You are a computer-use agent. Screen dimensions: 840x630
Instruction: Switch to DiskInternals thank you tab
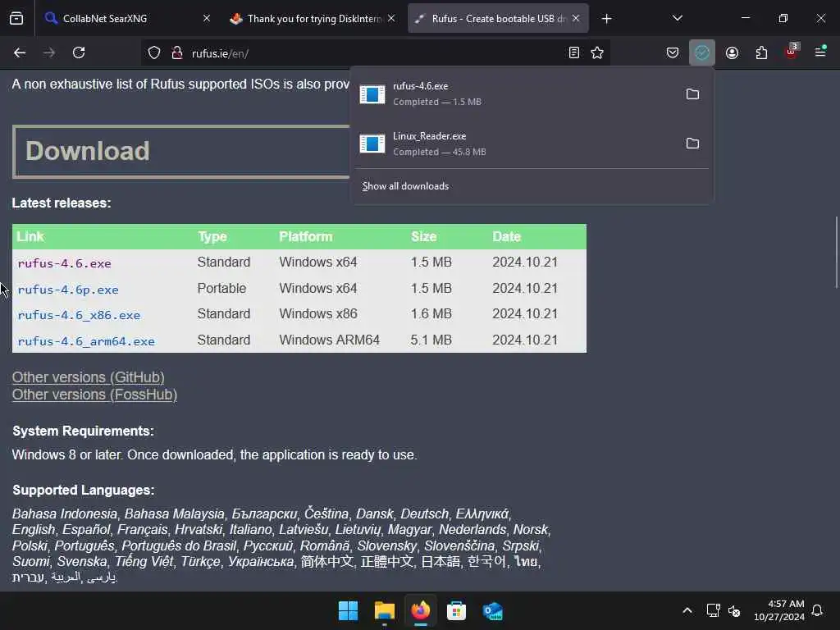click(313, 19)
